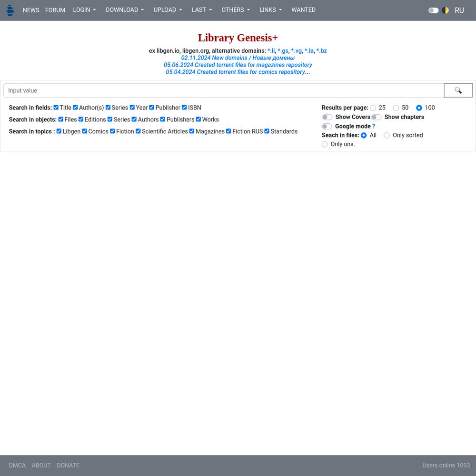Select Only uns. files option

point(325,144)
